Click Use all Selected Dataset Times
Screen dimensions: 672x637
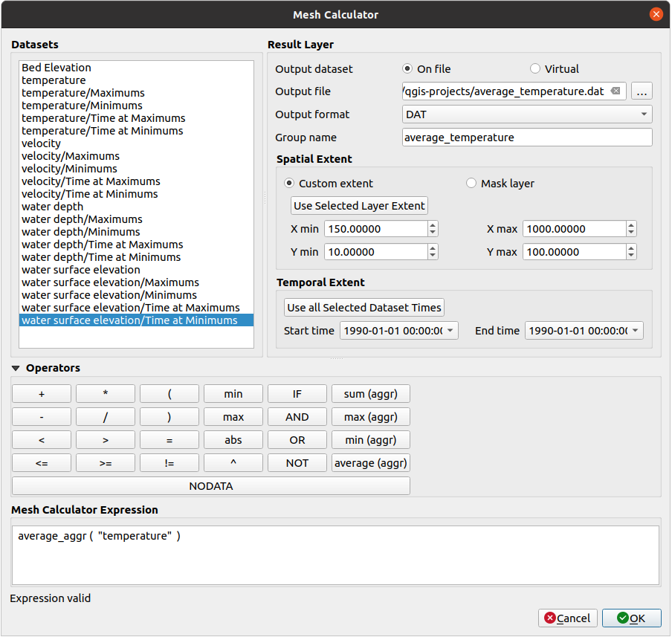pyautogui.click(x=364, y=307)
